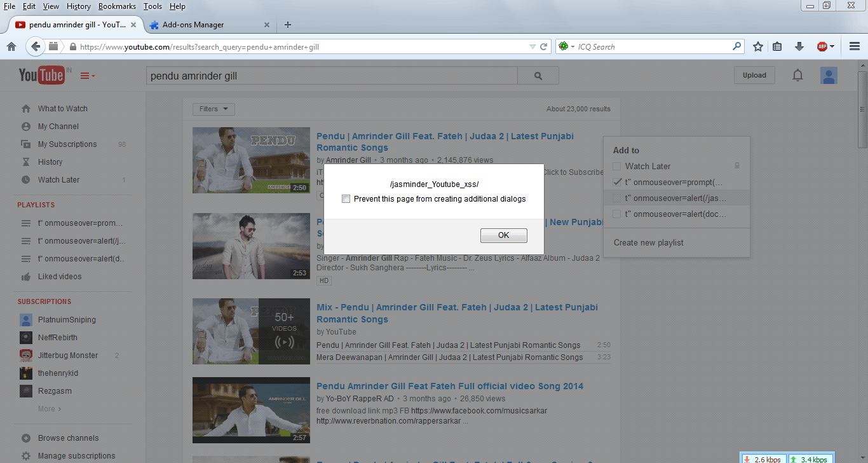Viewport: 868px width, 463px height.
Task: Open the bookmarks list icon
Action: pyautogui.click(x=777, y=46)
